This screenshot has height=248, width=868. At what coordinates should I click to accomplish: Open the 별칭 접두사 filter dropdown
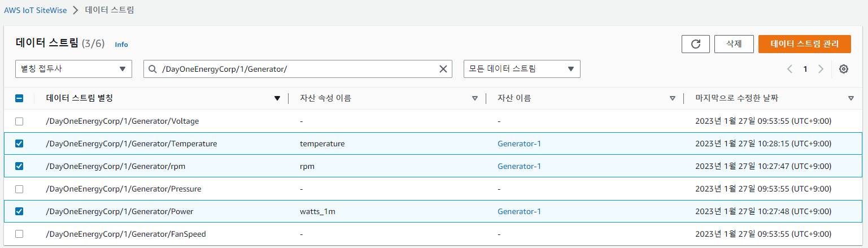tap(73, 69)
